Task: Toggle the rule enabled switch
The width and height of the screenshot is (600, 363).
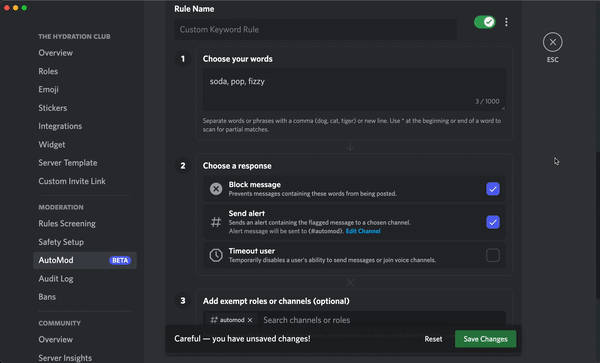Action: [484, 22]
